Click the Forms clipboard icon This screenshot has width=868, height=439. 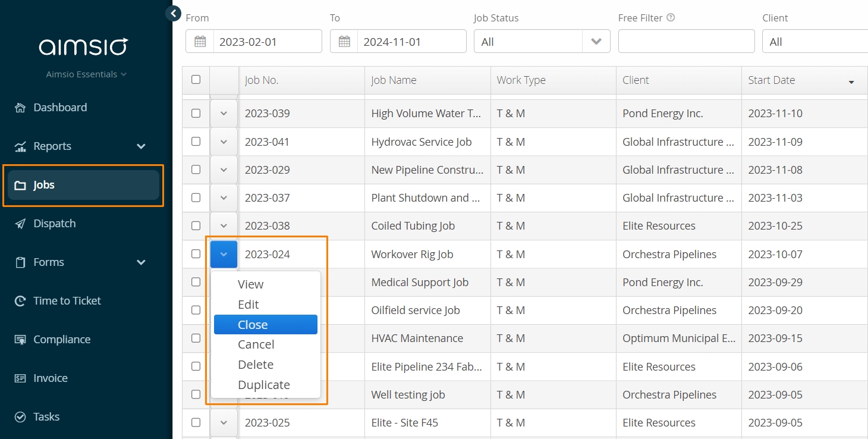click(20, 262)
